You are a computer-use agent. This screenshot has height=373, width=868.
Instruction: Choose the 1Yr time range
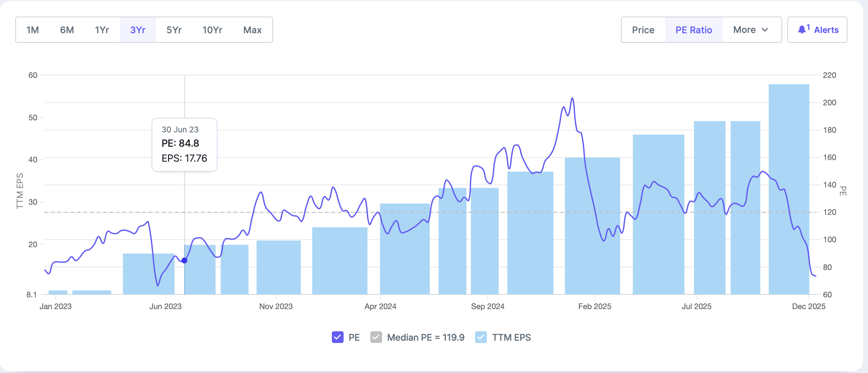(x=102, y=30)
